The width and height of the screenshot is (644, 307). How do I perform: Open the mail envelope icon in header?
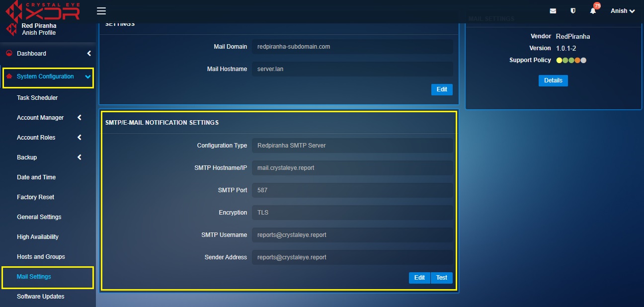tap(553, 11)
